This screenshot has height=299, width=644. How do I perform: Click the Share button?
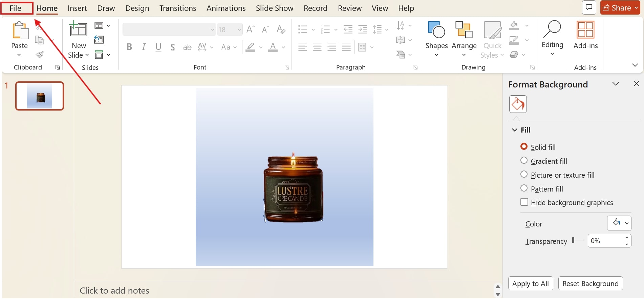[620, 7]
